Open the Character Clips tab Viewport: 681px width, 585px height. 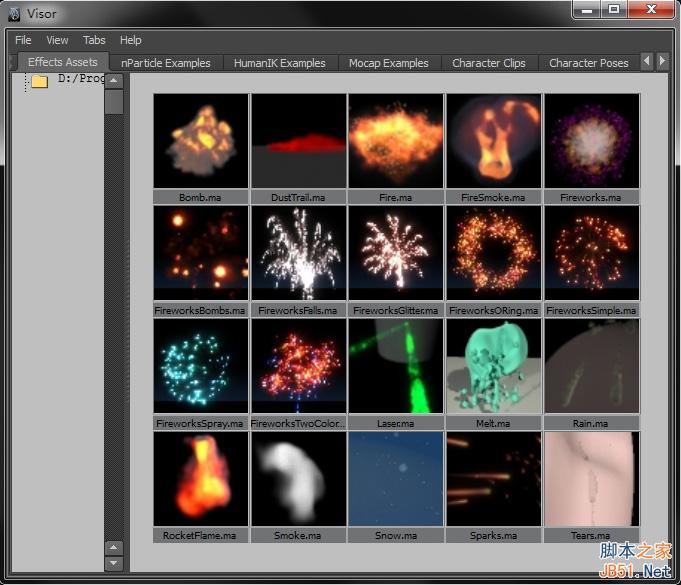pos(489,63)
